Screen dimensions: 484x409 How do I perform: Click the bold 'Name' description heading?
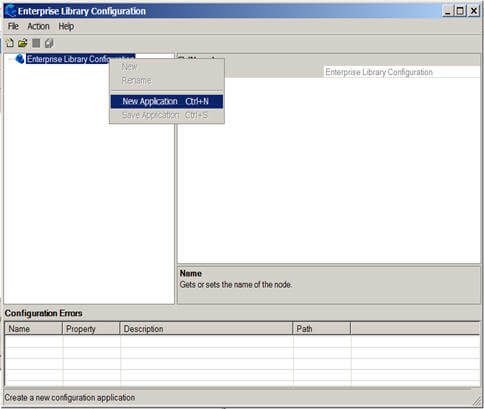pyautogui.click(x=191, y=273)
